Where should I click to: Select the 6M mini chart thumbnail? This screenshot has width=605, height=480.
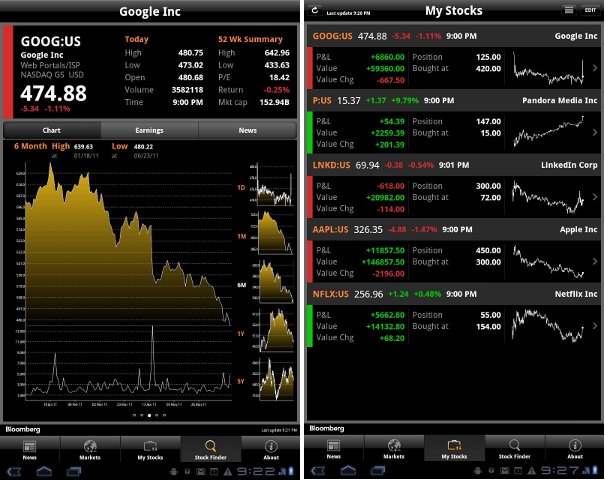(272, 282)
